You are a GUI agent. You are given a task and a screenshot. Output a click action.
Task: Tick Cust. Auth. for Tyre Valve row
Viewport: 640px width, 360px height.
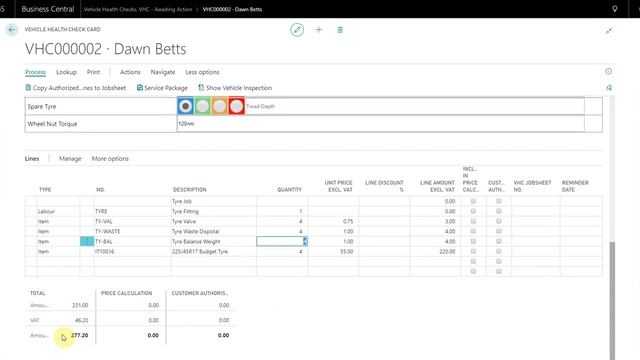(498, 221)
